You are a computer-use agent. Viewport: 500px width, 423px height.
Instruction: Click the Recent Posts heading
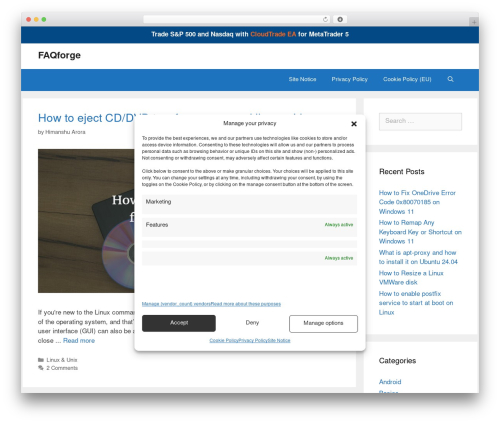tap(402, 172)
